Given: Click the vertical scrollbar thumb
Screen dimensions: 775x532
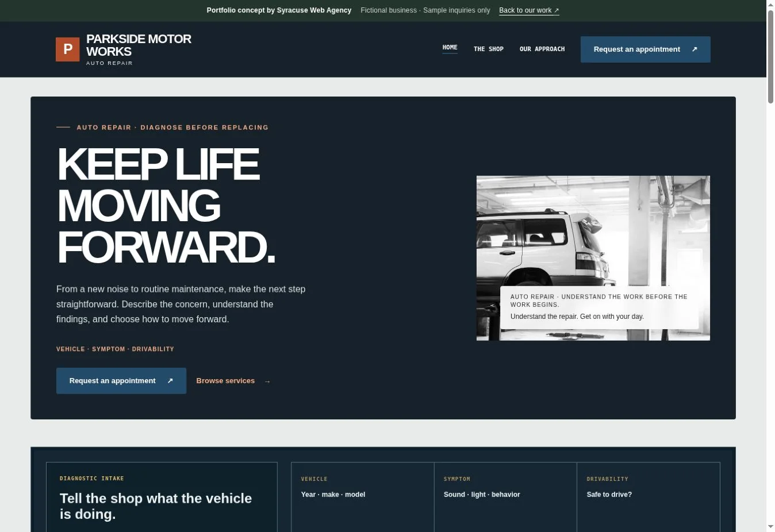Looking at the screenshot, I should click(770, 57).
